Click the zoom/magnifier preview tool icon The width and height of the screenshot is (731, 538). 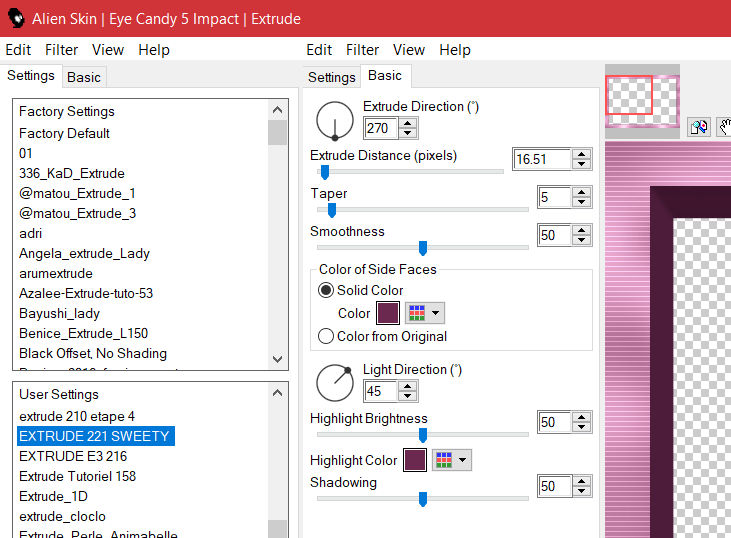tap(699, 127)
